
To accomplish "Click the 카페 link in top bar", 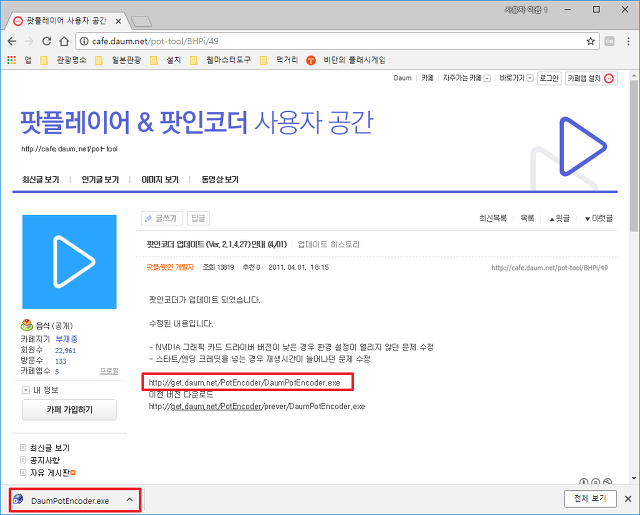I will pos(427,78).
